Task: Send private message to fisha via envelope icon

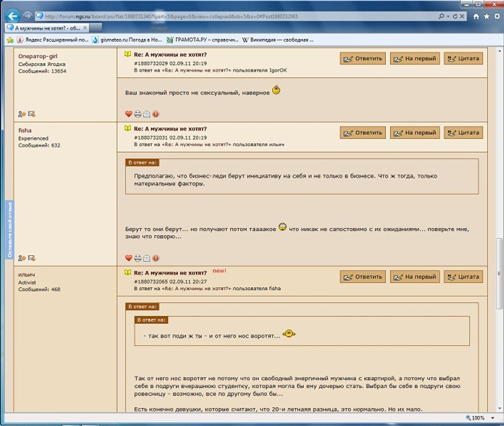Action: pyautogui.click(x=31, y=258)
